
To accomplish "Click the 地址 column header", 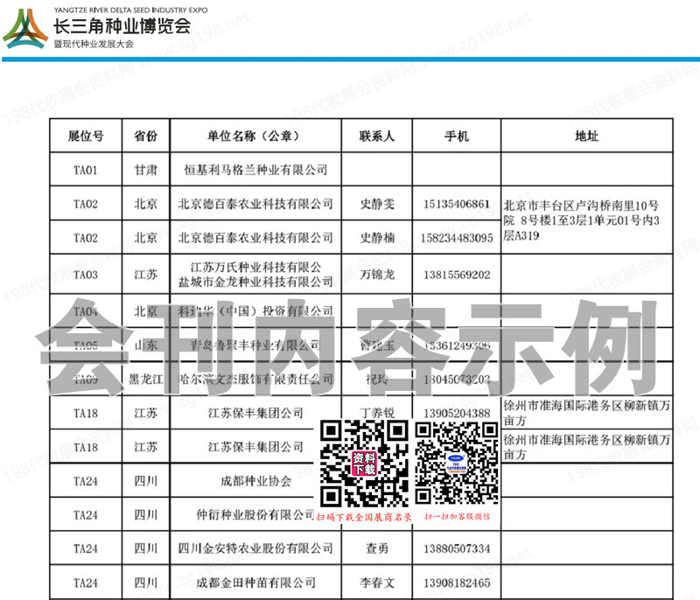I will (x=586, y=136).
